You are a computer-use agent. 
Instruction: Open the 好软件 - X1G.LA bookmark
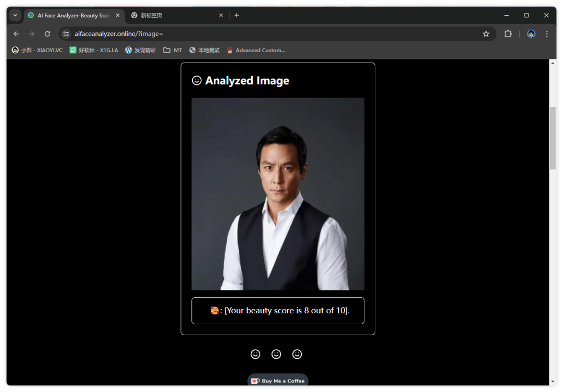(x=94, y=50)
